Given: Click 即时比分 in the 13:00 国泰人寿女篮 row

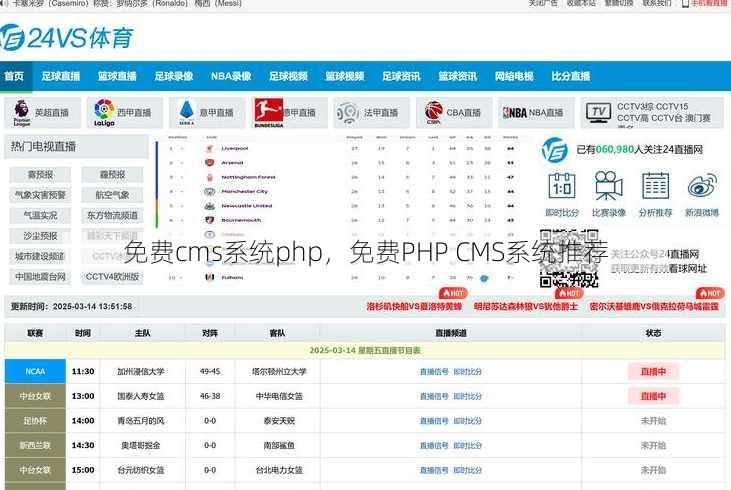Looking at the screenshot, I should (468, 396).
